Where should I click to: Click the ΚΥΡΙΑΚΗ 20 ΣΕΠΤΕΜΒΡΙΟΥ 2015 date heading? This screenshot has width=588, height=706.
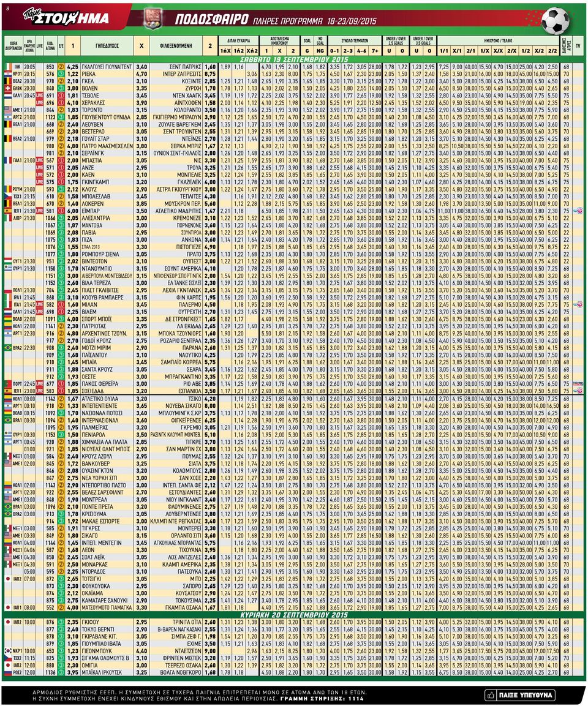(293, 615)
